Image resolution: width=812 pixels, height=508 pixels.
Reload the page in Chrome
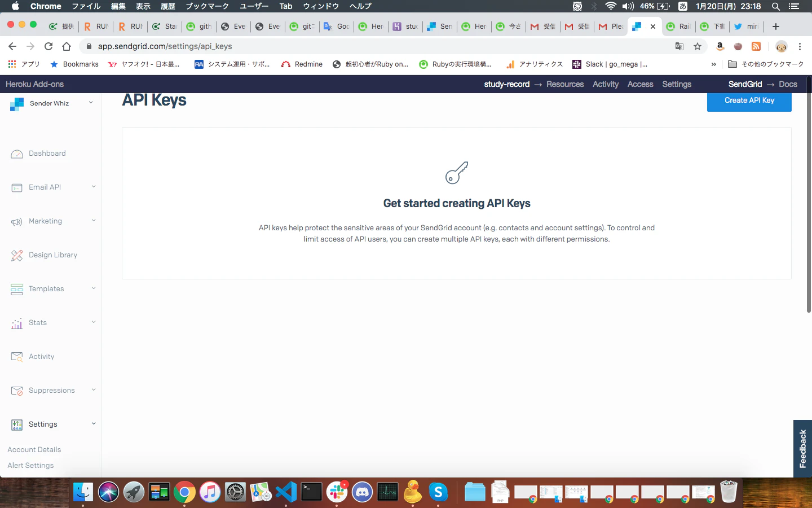click(x=48, y=46)
